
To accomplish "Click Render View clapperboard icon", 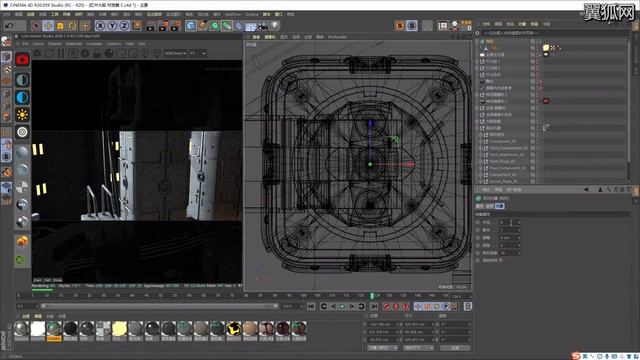I will 151,26.
